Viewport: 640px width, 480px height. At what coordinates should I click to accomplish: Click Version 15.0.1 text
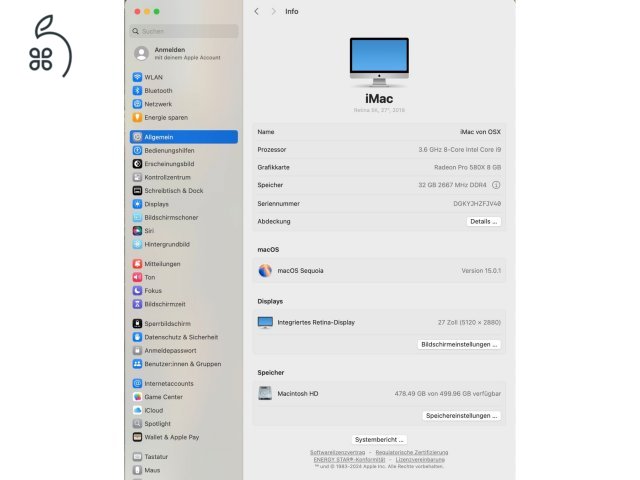tap(481, 271)
